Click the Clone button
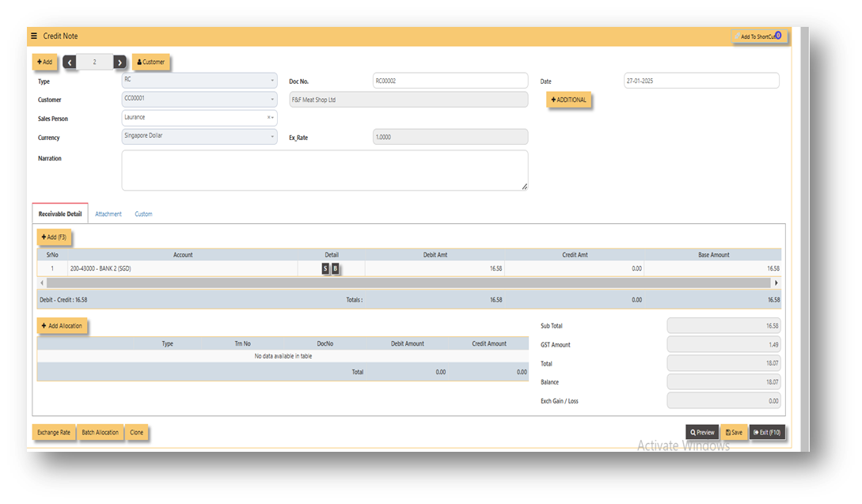 pos(137,433)
